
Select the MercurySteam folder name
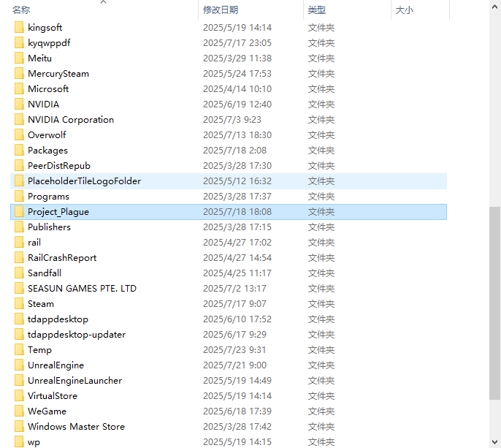pos(58,74)
